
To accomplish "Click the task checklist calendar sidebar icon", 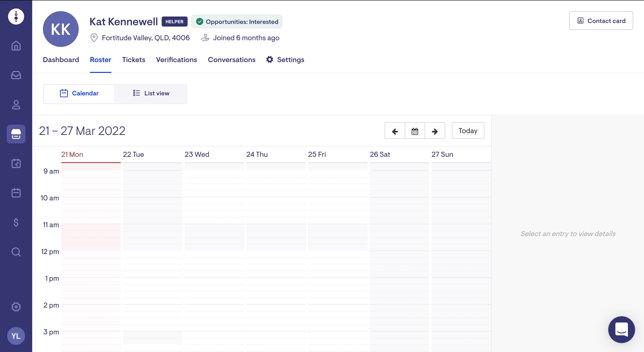I will (16, 163).
